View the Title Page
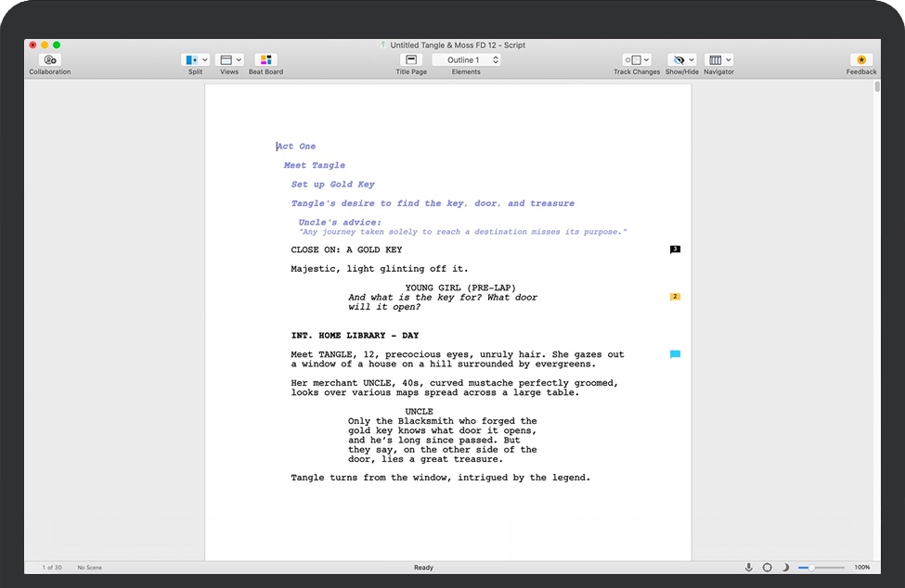905x588 pixels. (410, 59)
